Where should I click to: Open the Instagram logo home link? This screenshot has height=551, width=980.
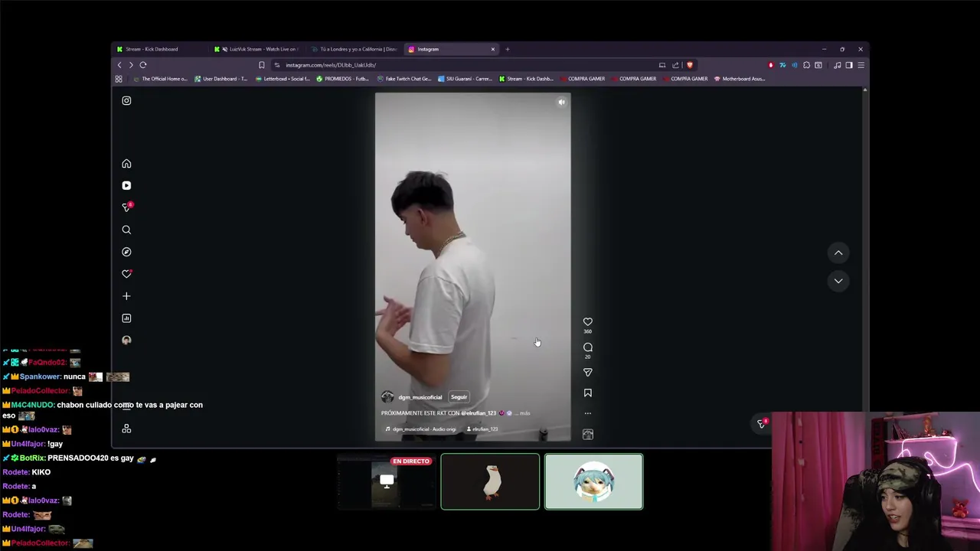click(126, 100)
